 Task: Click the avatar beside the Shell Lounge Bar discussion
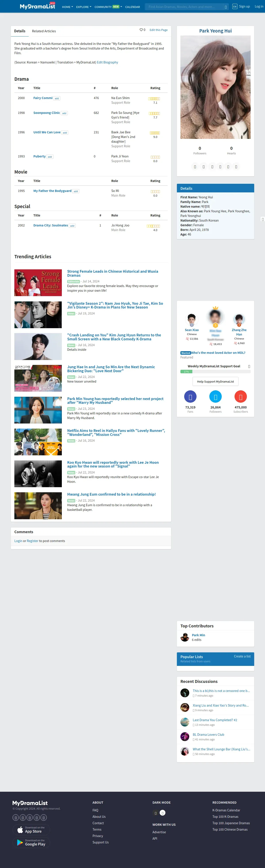(185, 751)
